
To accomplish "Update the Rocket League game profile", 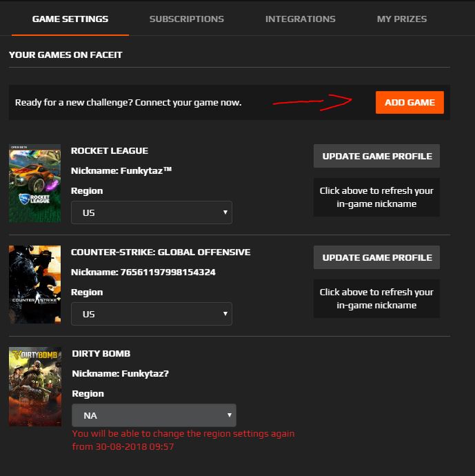I will click(376, 156).
